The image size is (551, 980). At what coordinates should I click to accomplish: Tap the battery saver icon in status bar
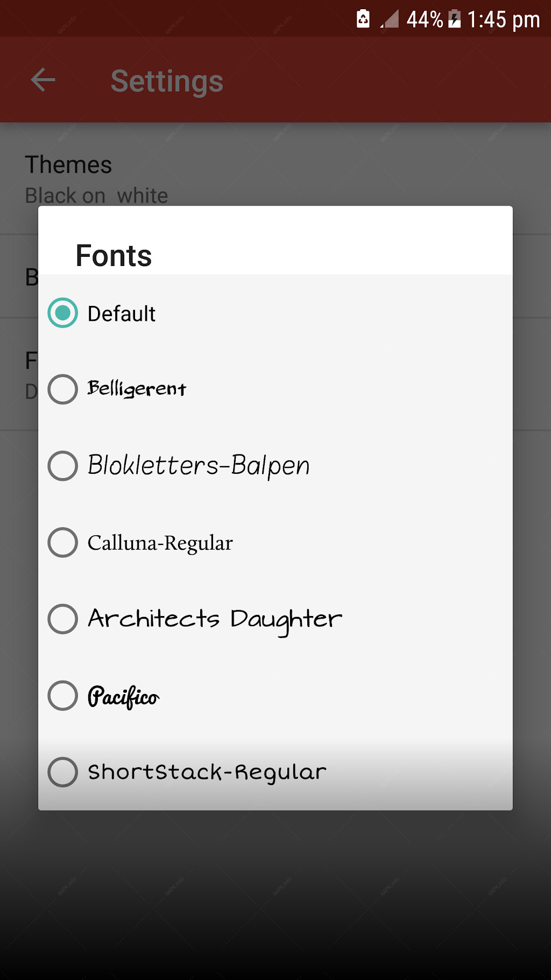363,19
